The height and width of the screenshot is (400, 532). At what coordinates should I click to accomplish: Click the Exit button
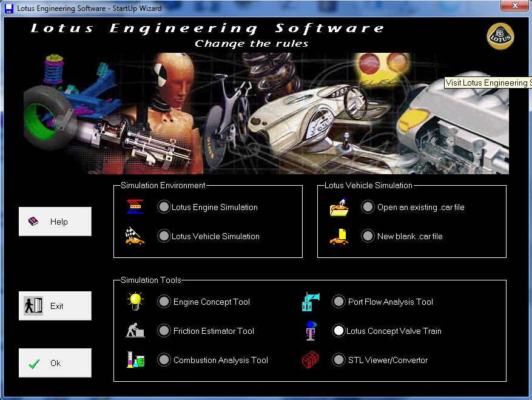click(x=55, y=305)
